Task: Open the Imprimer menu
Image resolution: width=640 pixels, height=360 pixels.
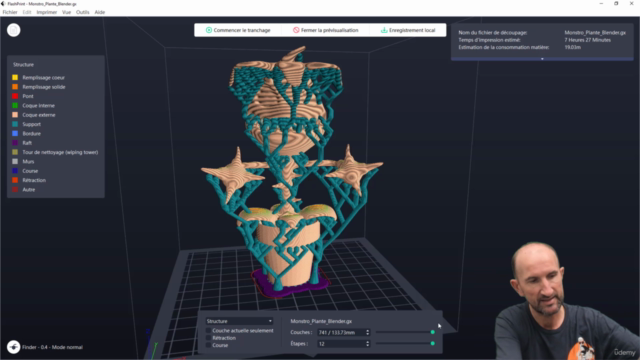Action: click(x=47, y=12)
